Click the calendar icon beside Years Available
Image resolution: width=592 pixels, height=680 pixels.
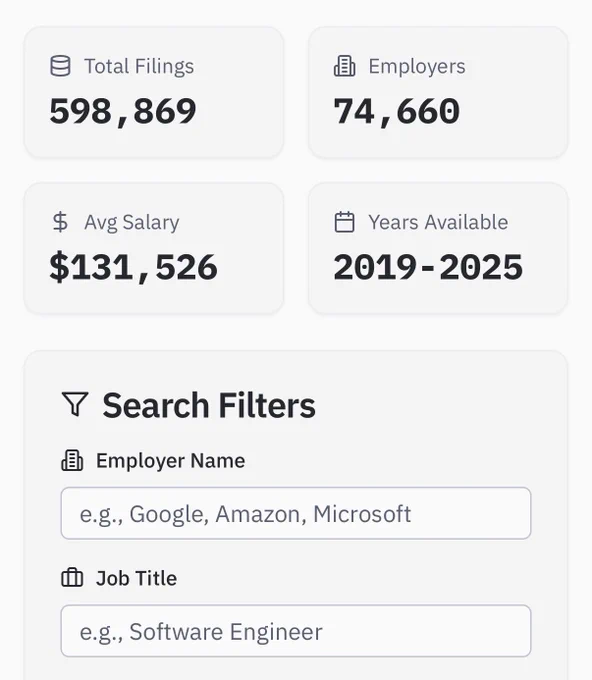pyautogui.click(x=345, y=222)
